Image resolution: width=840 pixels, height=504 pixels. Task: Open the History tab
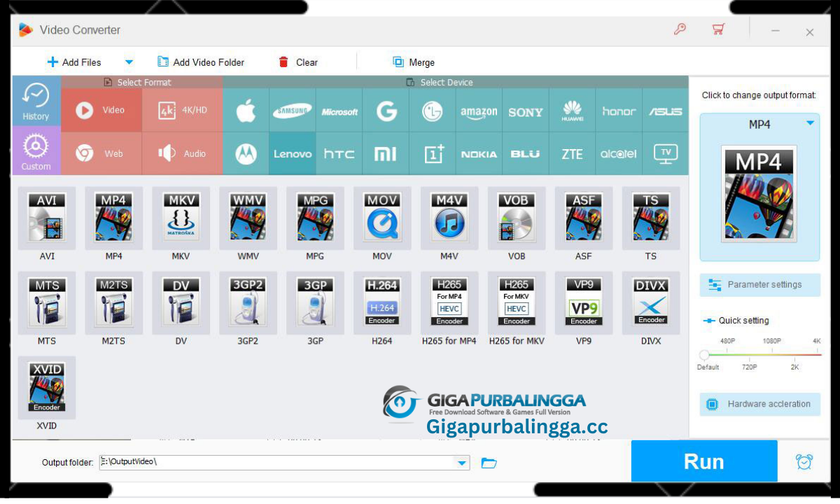(36, 101)
